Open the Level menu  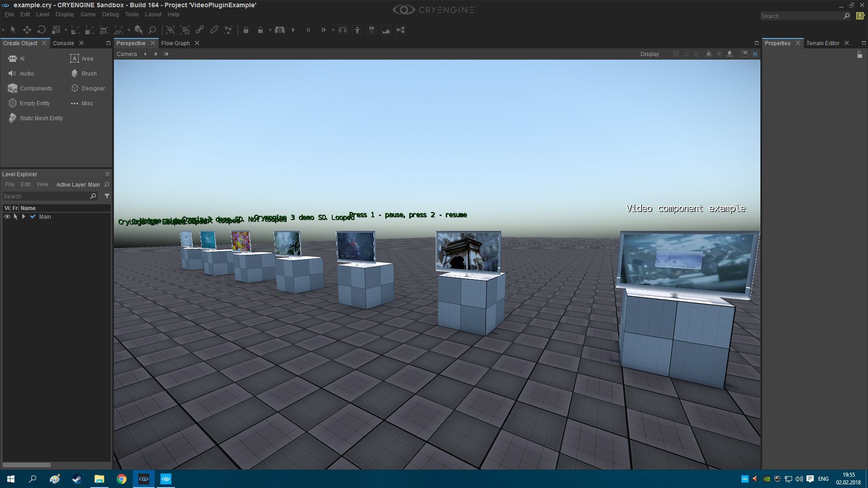[x=42, y=14]
